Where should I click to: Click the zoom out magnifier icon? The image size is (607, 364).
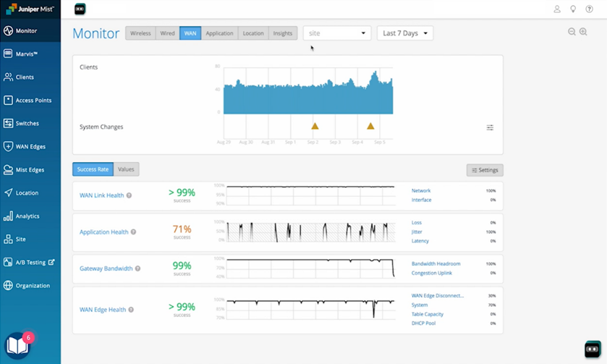tap(572, 32)
